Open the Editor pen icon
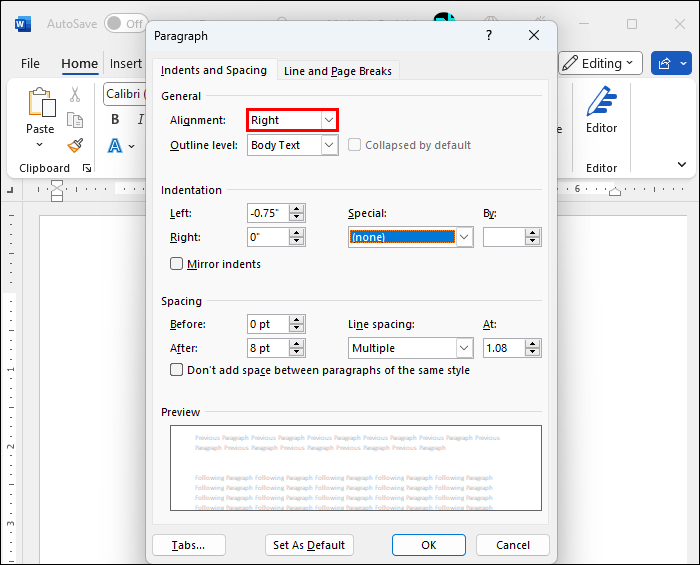This screenshot has height=565, width=700. (601, 103)
